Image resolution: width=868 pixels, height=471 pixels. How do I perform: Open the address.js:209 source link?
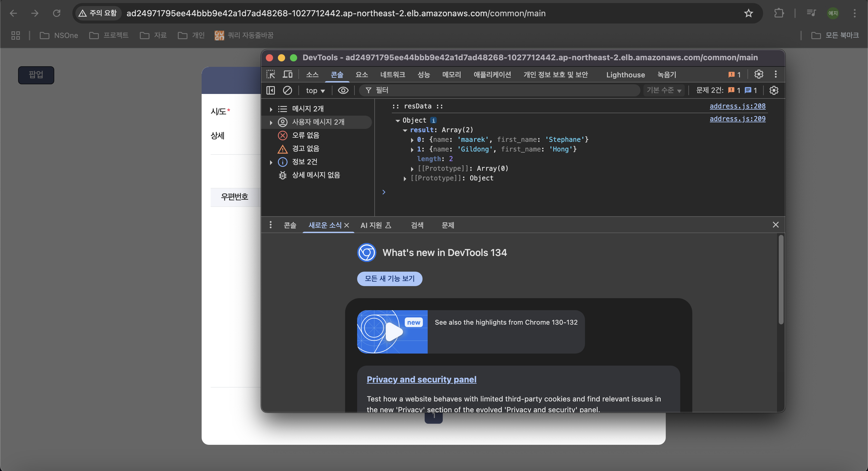pos(737,119)
